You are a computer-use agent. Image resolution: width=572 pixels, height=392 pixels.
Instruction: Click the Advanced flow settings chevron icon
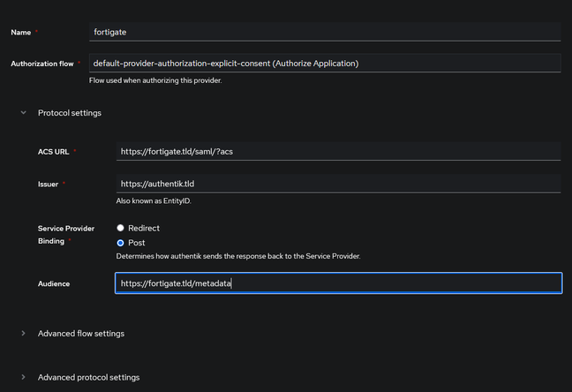pyautogui.click(x=24, y=334)
